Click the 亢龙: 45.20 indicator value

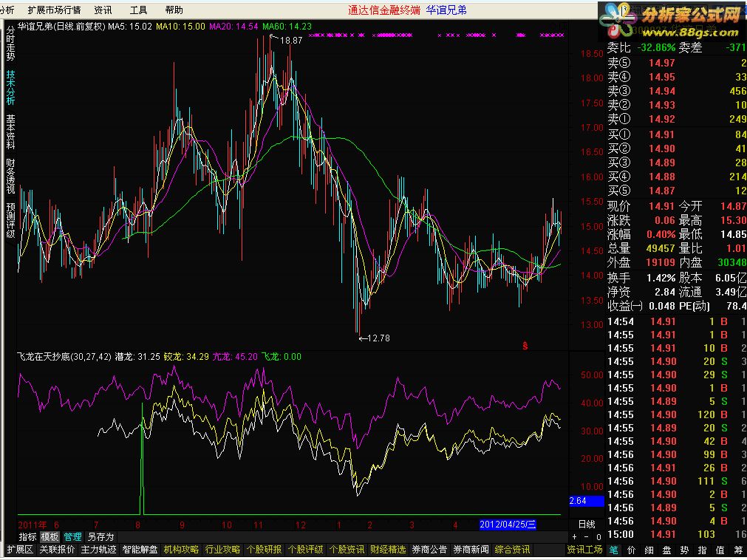click(235, 357)
